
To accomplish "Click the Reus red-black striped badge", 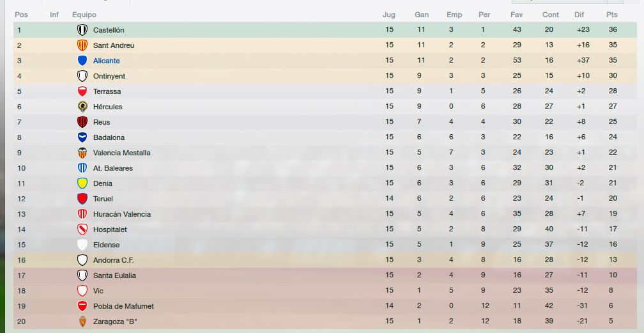I will click(82, 122).
